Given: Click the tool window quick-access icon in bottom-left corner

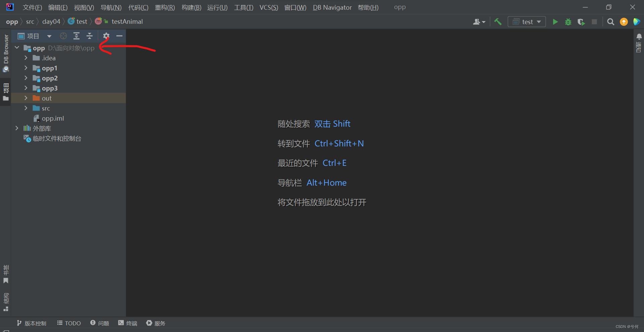Looking at the screenshot, I should [6, 330].
